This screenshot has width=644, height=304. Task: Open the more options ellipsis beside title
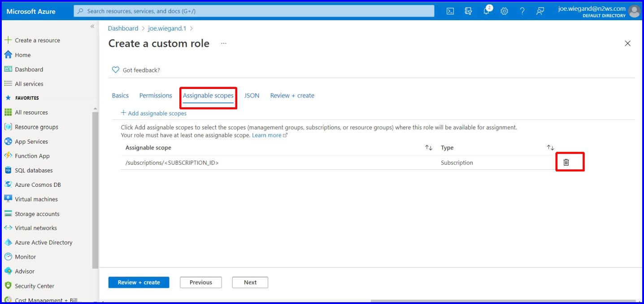224,44
